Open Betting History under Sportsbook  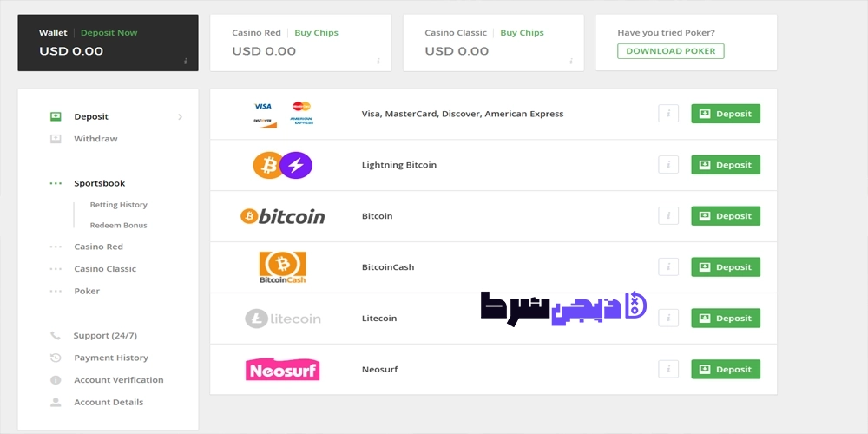click(118, 205)
